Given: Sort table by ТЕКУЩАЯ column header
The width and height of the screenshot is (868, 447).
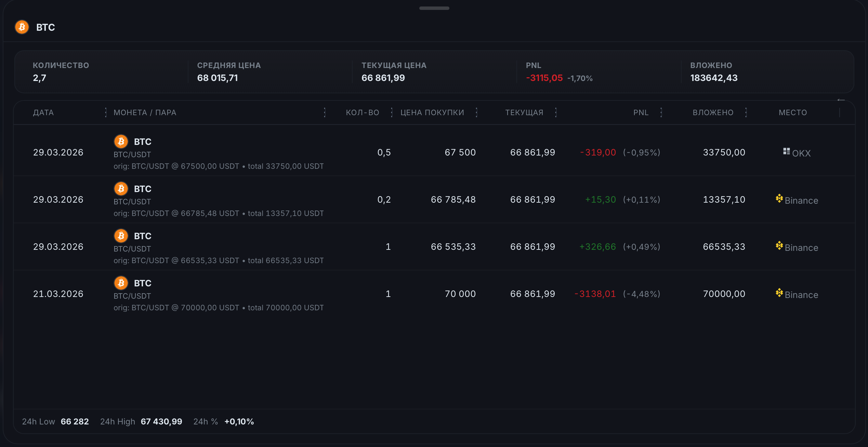Looking at the screenshot, I should (x=524, y=112).
